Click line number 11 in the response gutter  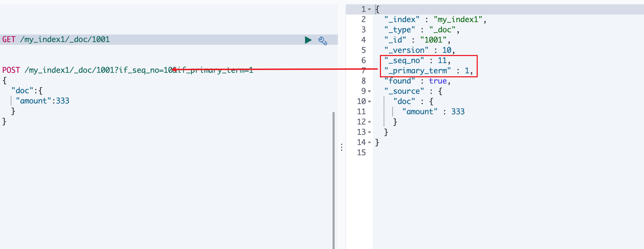point(361,112)
